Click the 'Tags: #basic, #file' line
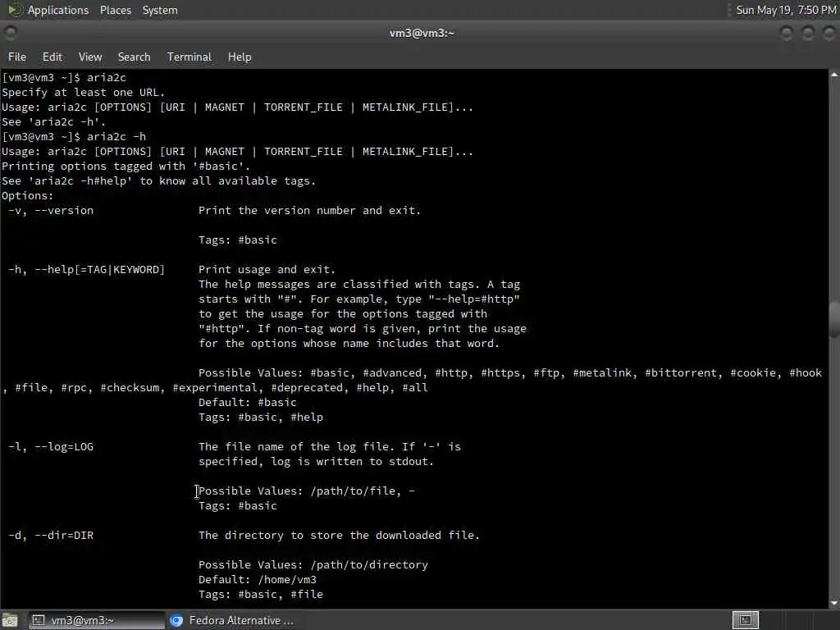Image resolution: width=840 pixels, height=630 pixels. pos(260,594)
